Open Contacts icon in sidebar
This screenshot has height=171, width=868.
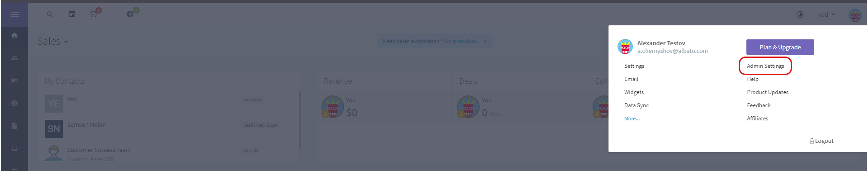(x=14, y=58)
